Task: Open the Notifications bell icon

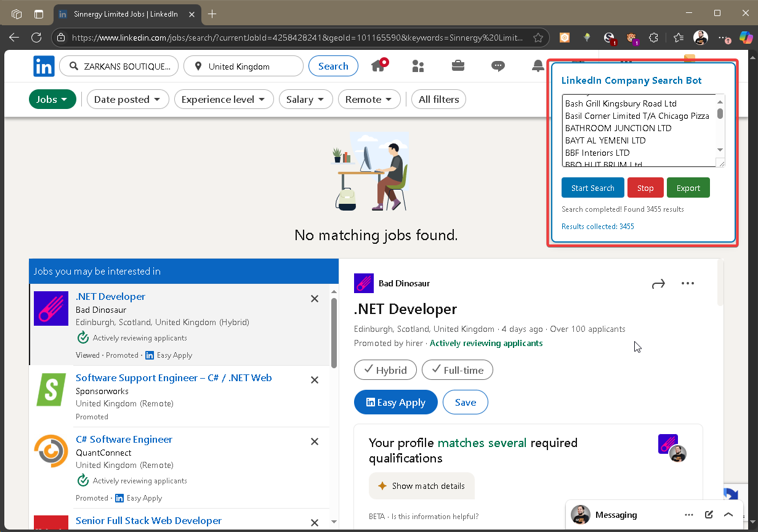Action: (x=538, y=66)
